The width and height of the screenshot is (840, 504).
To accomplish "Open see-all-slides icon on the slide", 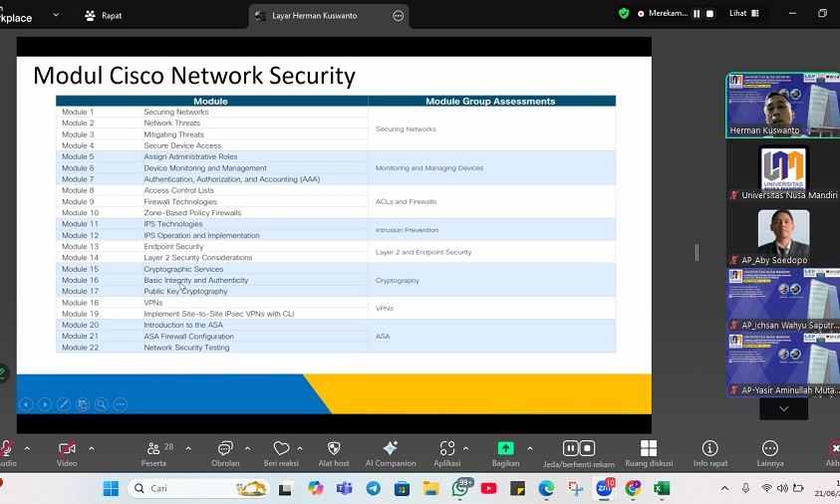I will coord(83,404).
